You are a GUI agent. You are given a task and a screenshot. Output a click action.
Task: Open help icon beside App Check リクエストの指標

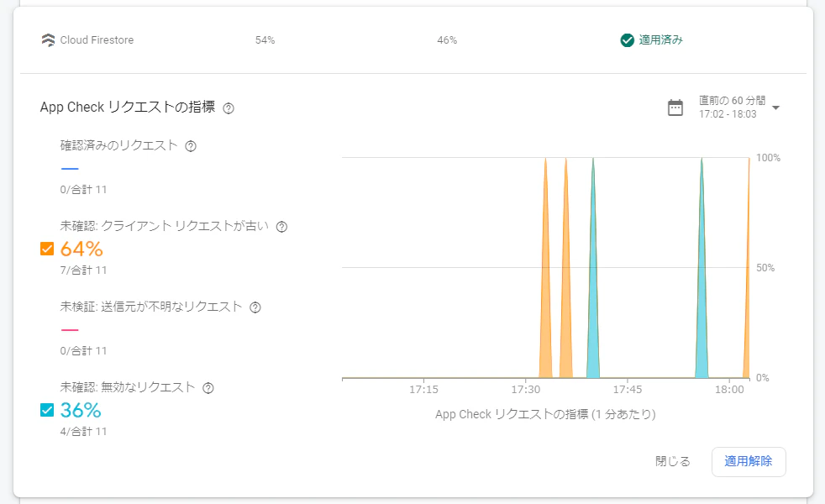pos(229,108)
